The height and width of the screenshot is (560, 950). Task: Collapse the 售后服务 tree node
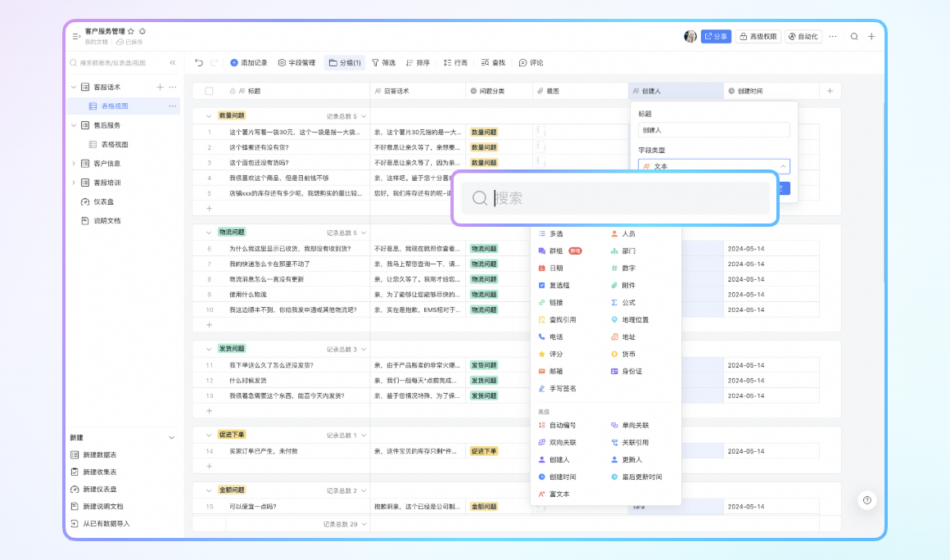pyautogui.click(x=74, y=125)
